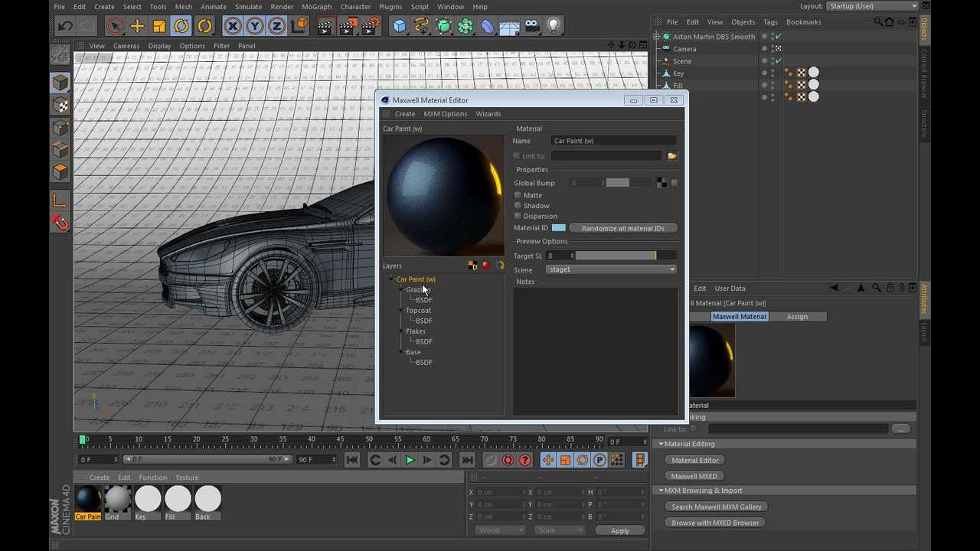The height and width of the screenshot is (551, 980).
Task: Click Browse with MXED Browser button
Action: 715,523
